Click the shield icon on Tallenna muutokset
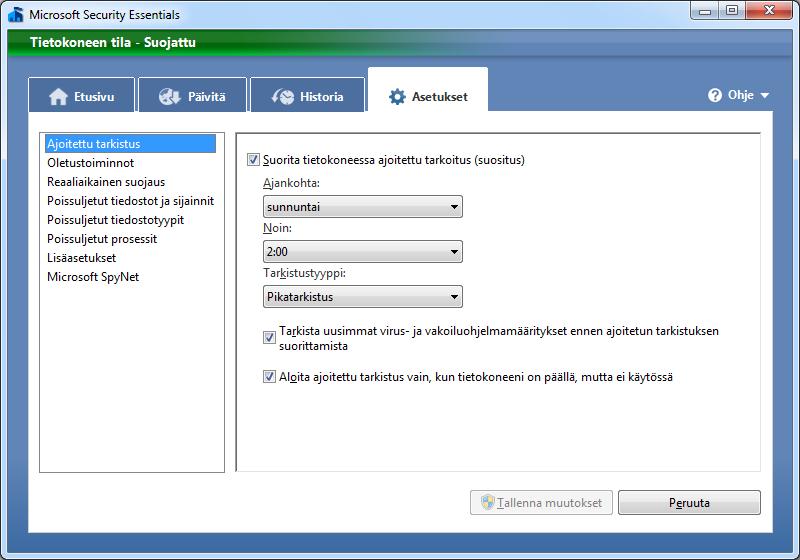The width and height of the screenshot is (800, 560). coord(488,502)
